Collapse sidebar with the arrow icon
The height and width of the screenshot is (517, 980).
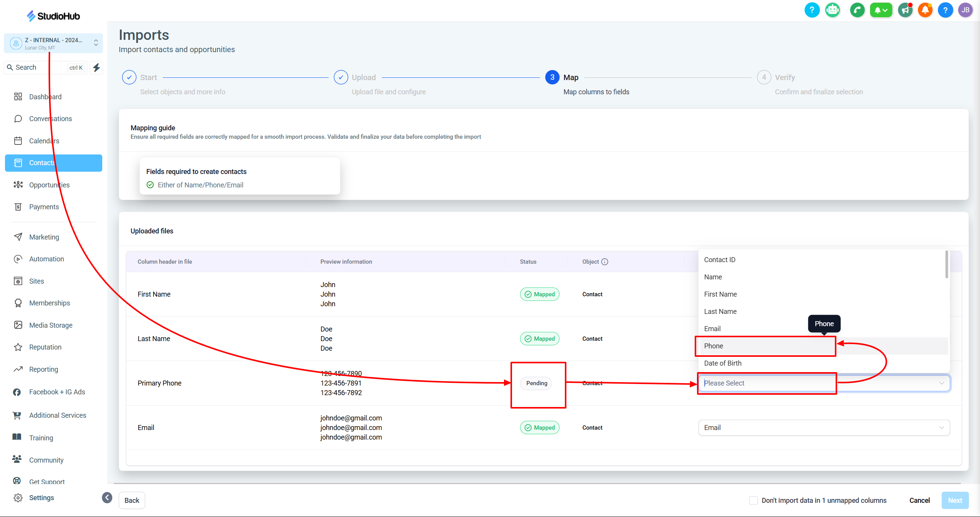(107, 497)
